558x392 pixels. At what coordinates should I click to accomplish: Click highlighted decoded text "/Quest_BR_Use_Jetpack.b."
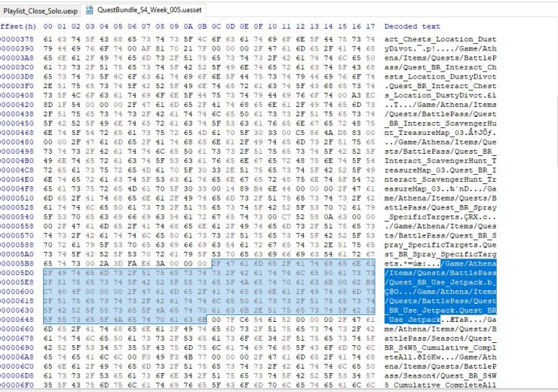click(x=440, y=282)
